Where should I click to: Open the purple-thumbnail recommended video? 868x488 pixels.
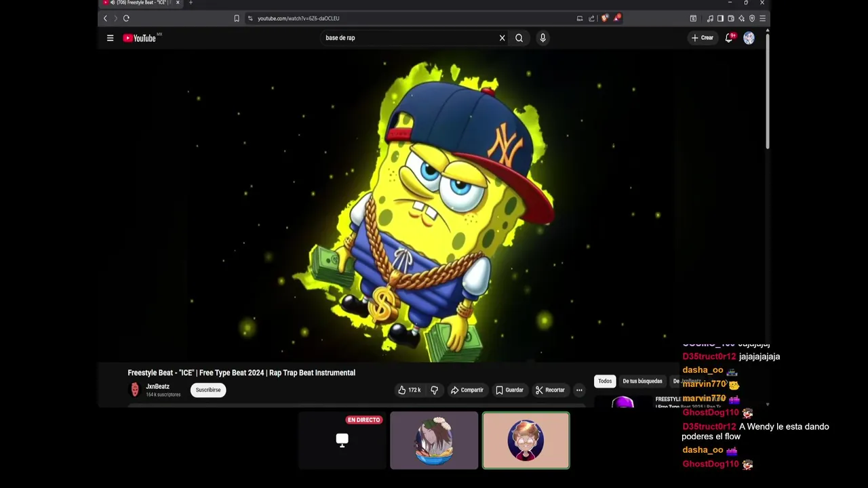coord(623,401)
